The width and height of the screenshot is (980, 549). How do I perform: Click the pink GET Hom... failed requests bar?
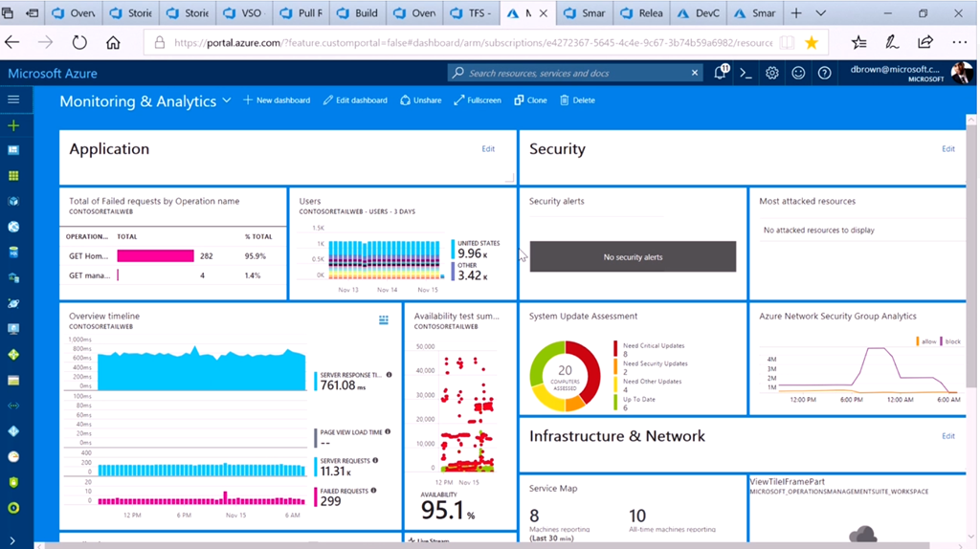156,255
